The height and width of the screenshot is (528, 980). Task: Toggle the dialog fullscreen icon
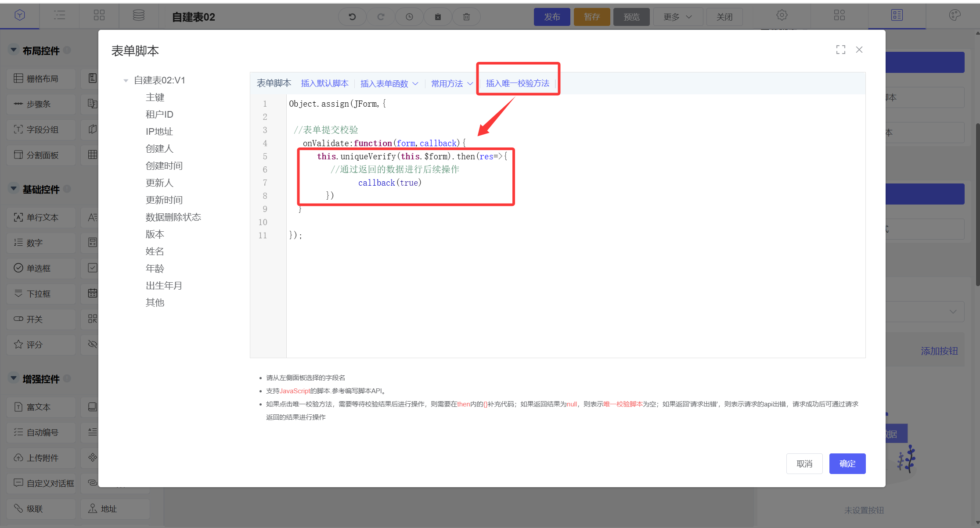[840, 50]
